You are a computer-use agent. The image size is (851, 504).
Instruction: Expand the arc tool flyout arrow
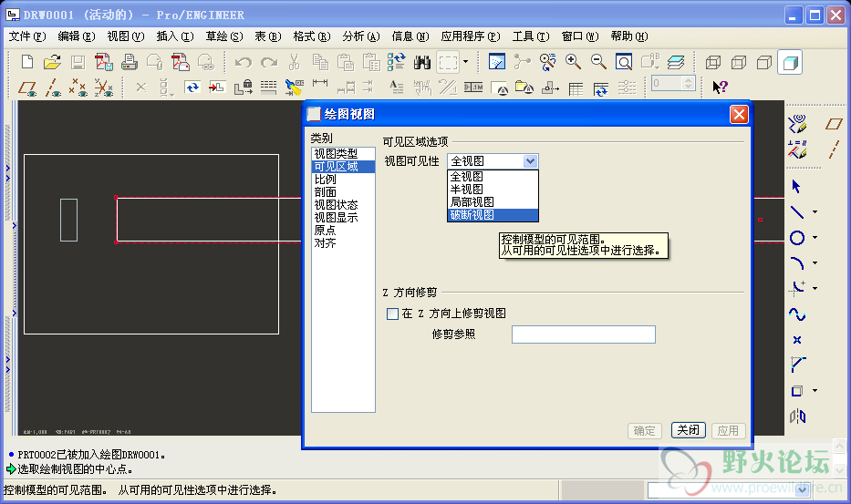click(815, 263)
